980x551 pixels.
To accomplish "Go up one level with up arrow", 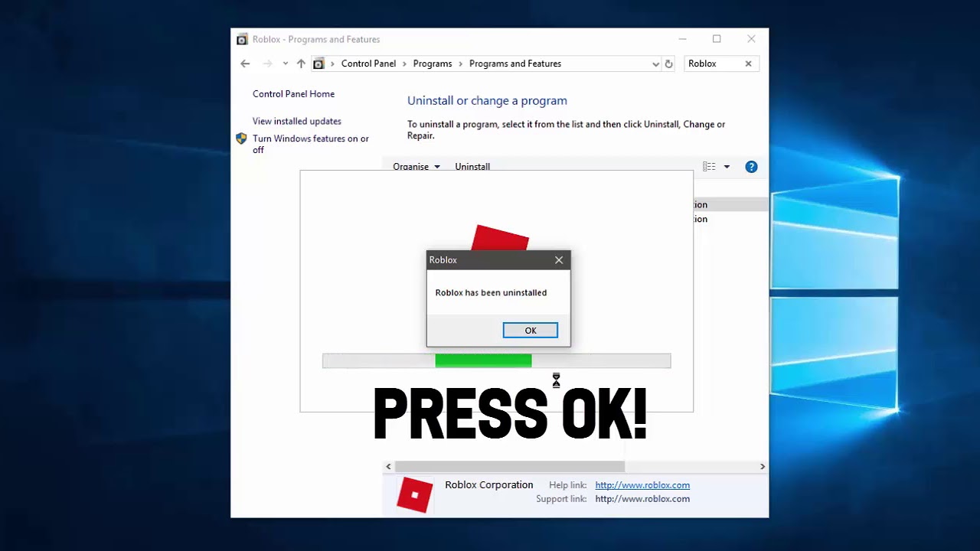I will tap(301, 64).
